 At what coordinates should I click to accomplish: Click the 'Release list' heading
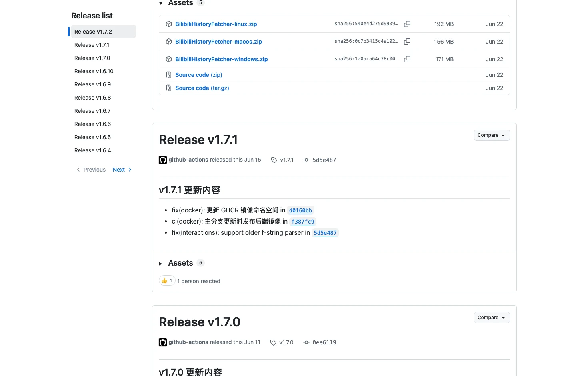92,16
